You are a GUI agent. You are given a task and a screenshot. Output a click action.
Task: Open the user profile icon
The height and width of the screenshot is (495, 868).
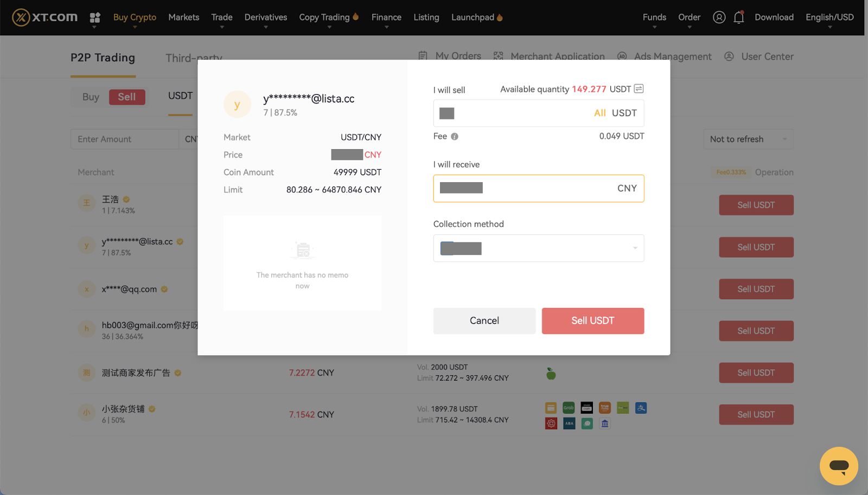[719, 17]
